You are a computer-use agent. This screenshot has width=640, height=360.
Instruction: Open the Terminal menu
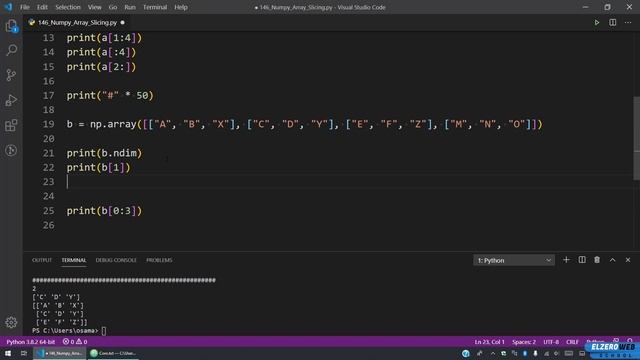[155, 7]
